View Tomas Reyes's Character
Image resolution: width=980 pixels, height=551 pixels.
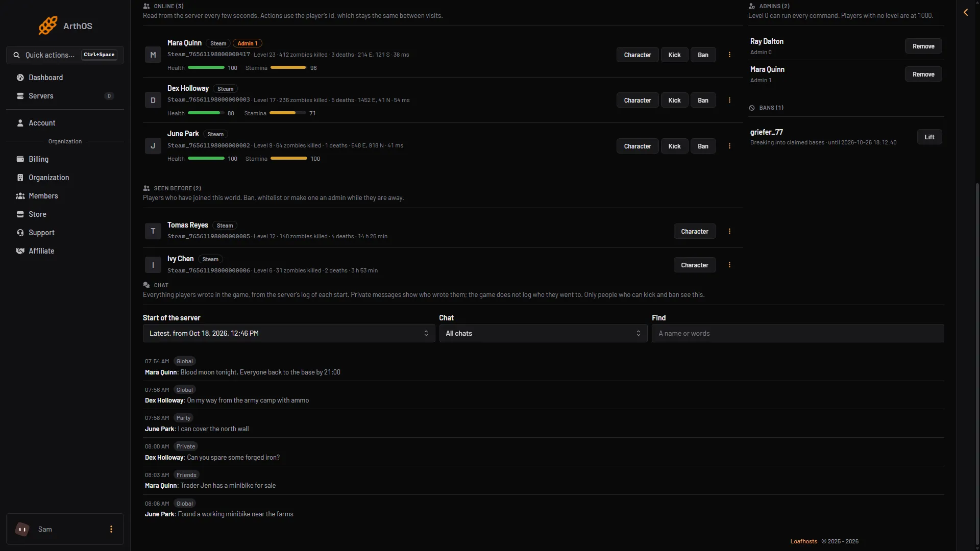click(695, 231)
